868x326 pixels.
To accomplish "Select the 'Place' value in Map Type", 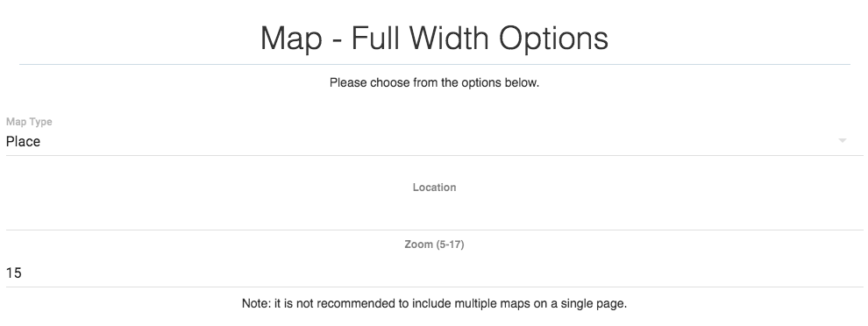I will pos(24,142).
